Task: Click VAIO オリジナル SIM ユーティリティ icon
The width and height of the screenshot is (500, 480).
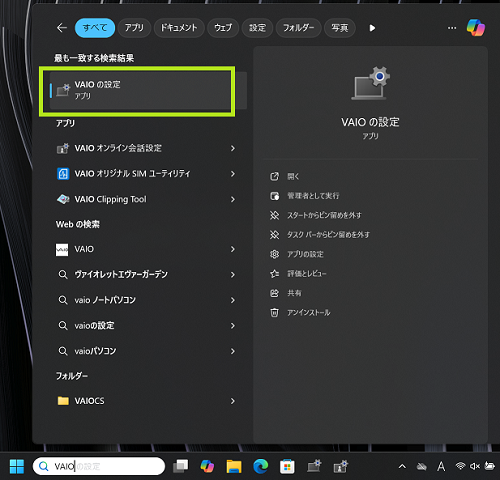Action: click(63, 174)
